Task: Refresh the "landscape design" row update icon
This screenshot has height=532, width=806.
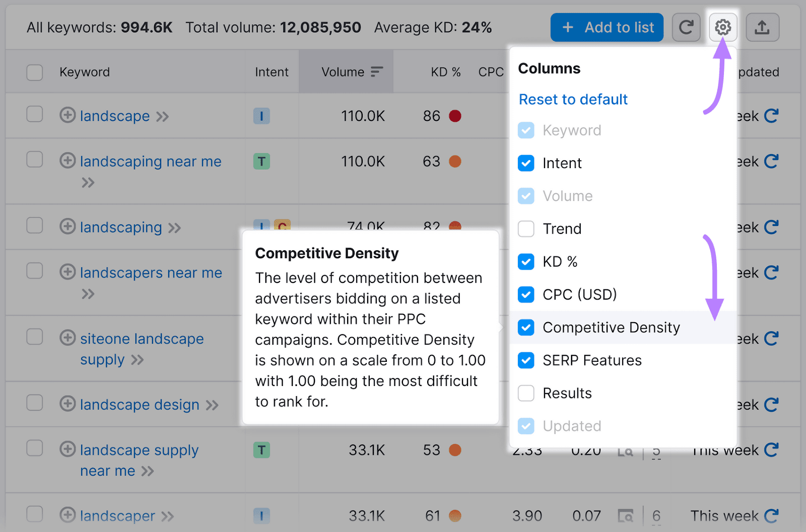Action: (771, 404)
